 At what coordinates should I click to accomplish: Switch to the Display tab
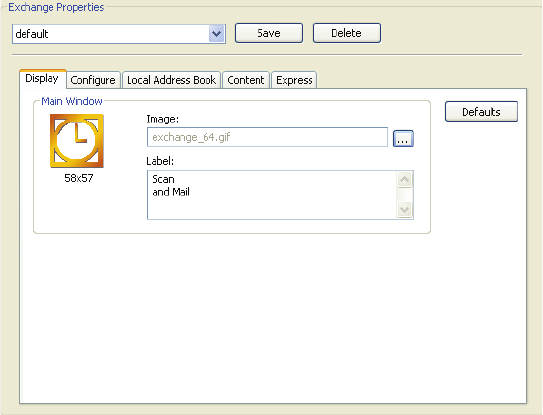click(42, 79)
